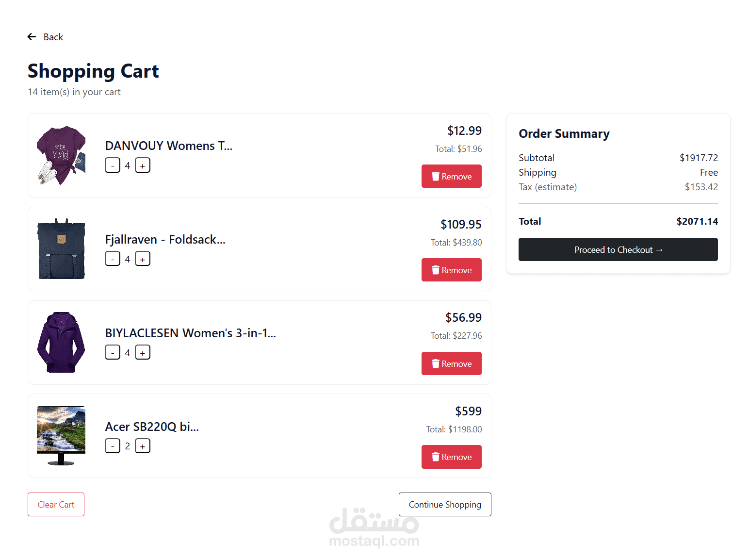Open the Fjallraven backpack thumbnail
The height and width of the screenshot is (560, 749).
[x=61, y=249]
